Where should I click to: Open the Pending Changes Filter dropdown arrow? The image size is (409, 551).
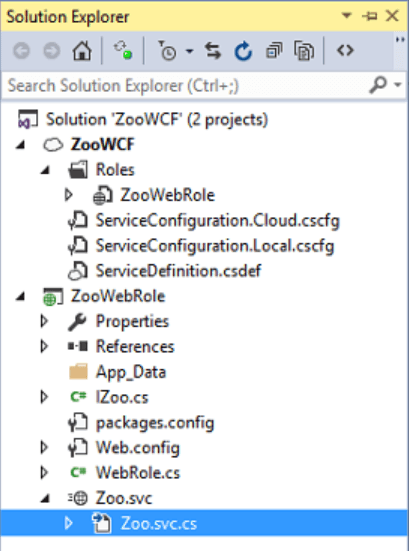pos(189,51)
